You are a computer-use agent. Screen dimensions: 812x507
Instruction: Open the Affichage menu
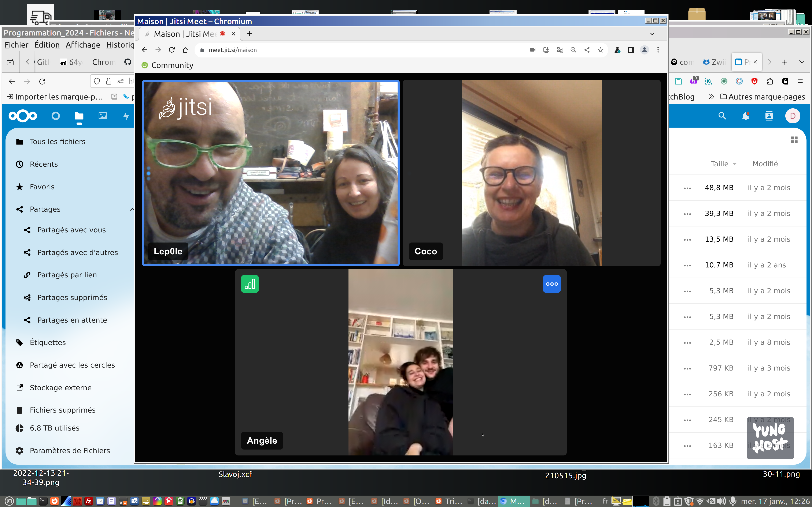coord(82,45)
